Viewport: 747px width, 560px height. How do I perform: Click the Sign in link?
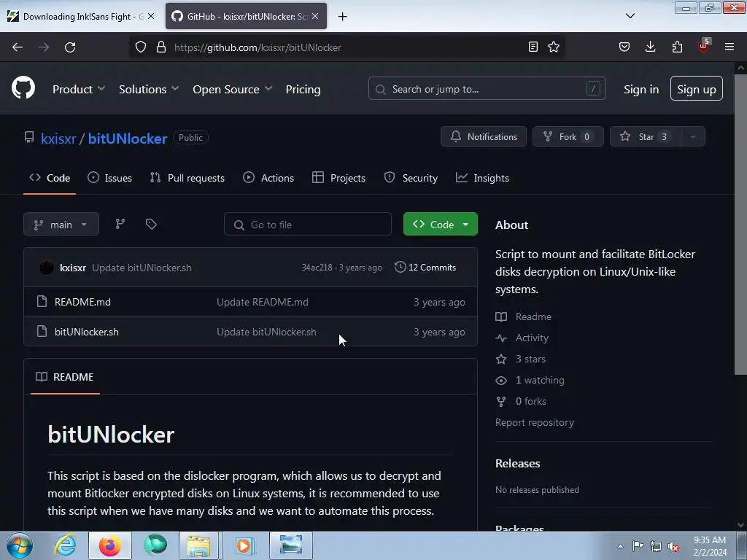[x=641, y=89]
